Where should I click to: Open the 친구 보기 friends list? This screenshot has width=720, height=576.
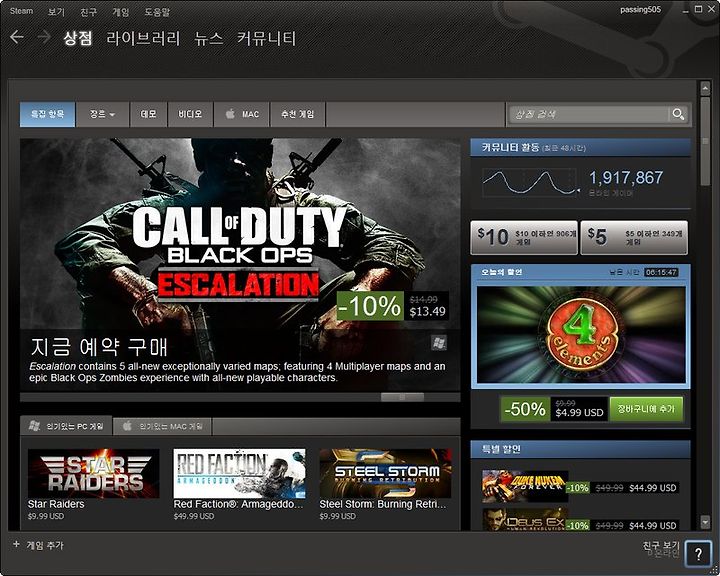(661, 545)
